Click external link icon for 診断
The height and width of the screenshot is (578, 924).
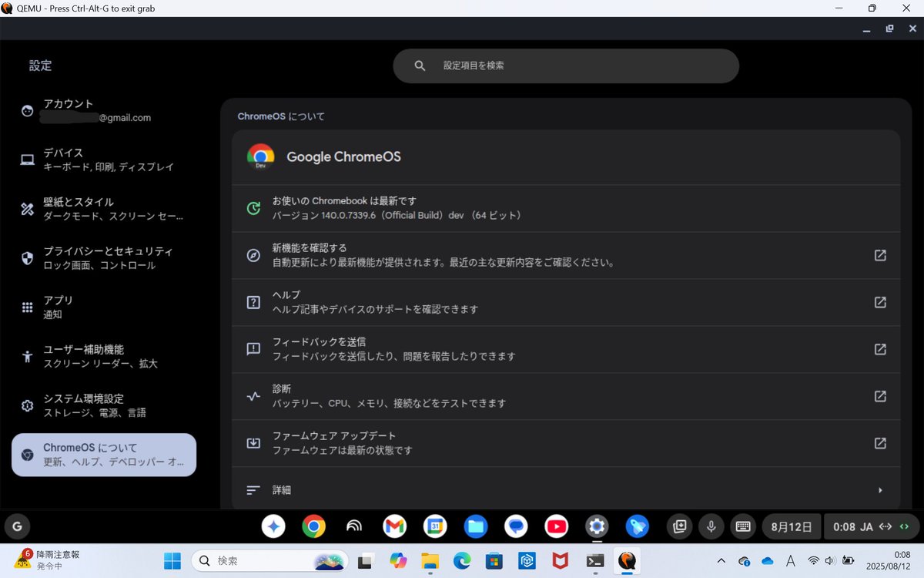(x=880, y=396)
